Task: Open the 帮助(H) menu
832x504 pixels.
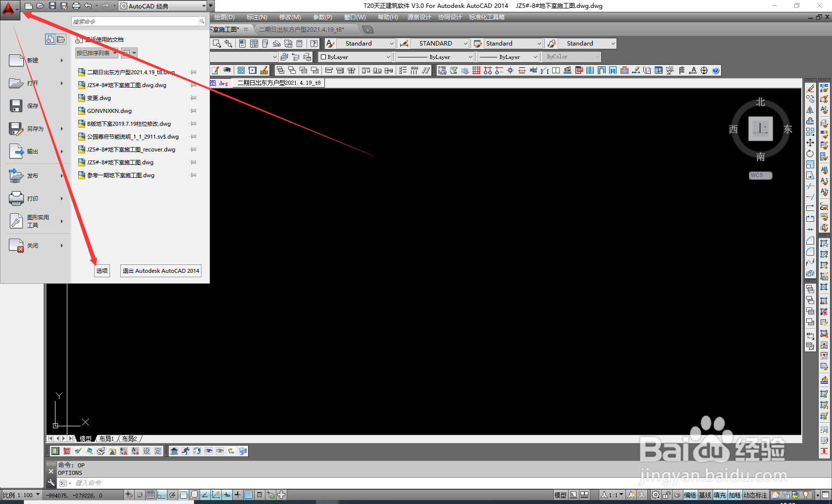Action: click(x=388, y=17)
